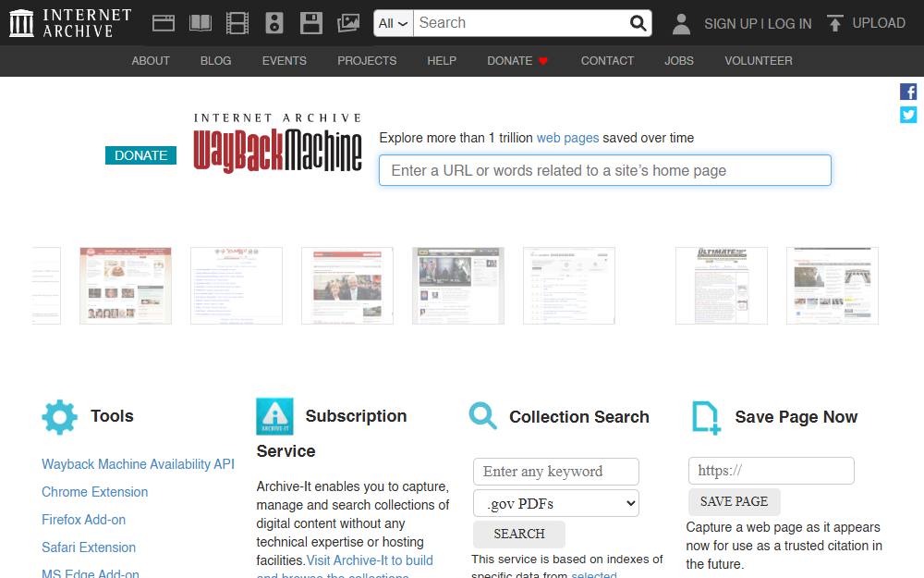Open the Software floppy disk icon
This screenshot has height=578, width=924.
(311, 23)
